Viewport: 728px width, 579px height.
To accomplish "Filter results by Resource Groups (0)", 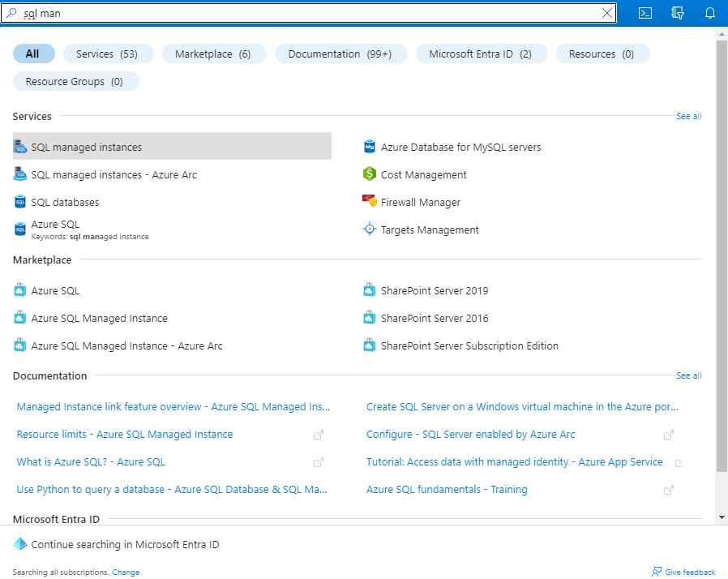I will coord(75,81).
